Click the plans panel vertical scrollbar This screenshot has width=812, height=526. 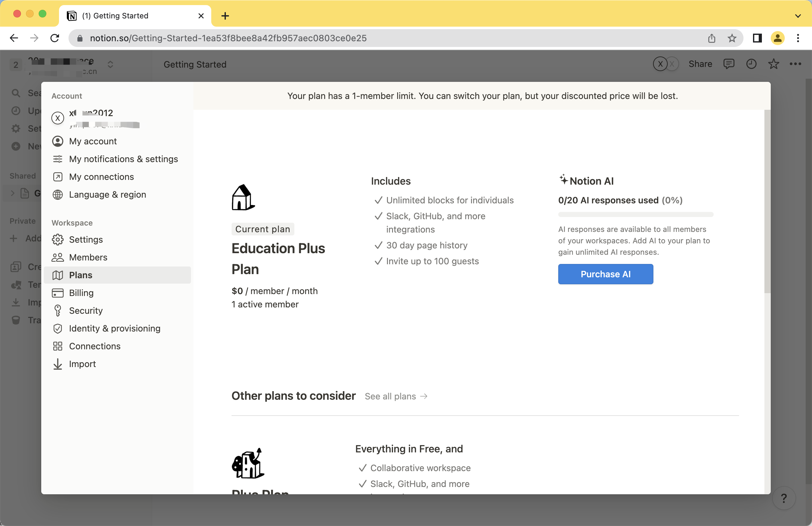(767, 201)
